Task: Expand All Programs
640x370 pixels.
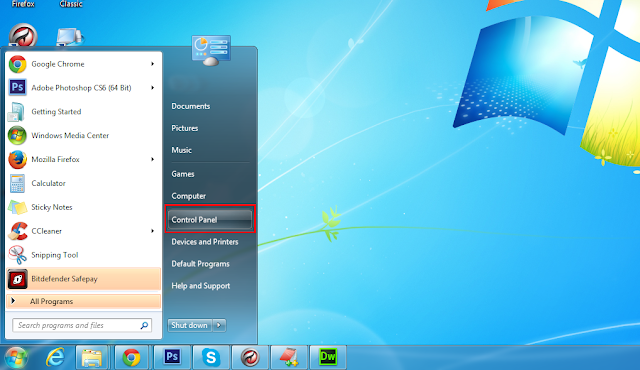Action: pos(84,301)
